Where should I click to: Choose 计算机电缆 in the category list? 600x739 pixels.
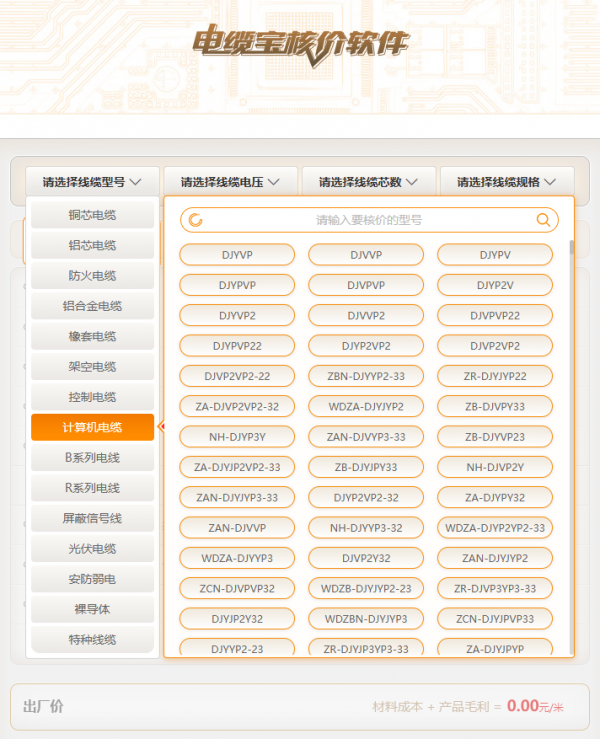click(x=92, y=427)
